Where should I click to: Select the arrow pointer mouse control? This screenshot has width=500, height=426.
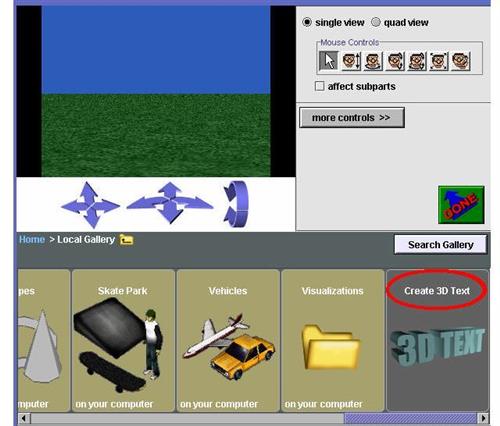click(329, 61)
